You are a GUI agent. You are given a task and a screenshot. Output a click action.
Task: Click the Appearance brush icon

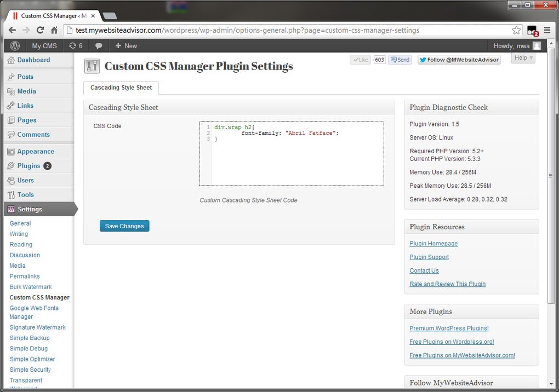click(x=12, y=151)
